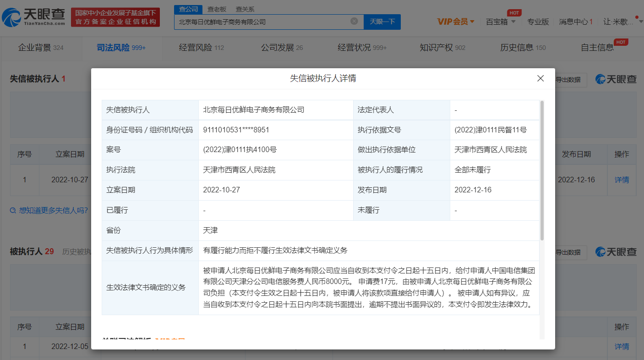Open the 经营状况 tab

click(362, 48)
